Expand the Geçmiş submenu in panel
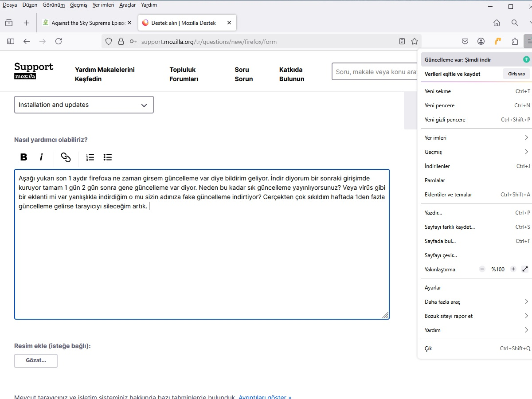 (477, 152)
